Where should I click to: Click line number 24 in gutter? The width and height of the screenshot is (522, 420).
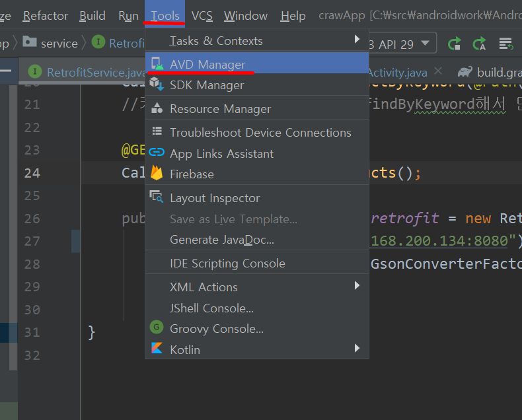click(x=32, y=173)
